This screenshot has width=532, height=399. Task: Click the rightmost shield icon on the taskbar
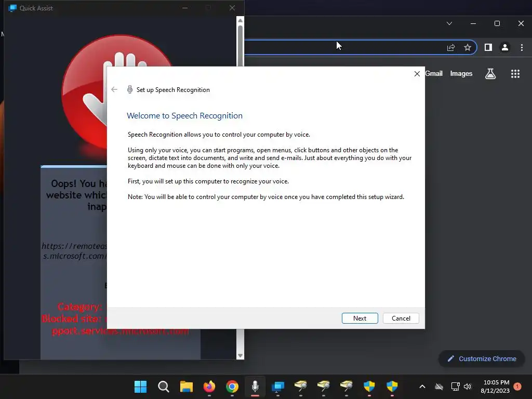pos(392,387)
